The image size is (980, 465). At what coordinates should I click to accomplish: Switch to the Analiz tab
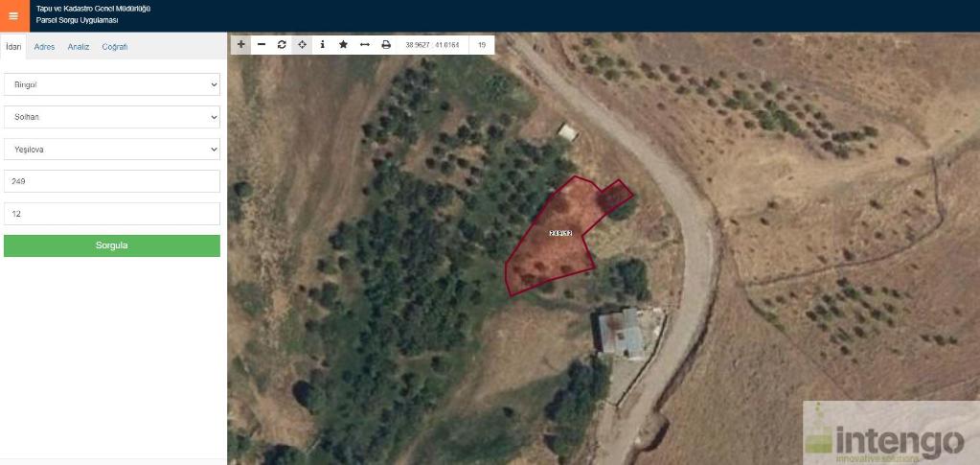point(79,47)
